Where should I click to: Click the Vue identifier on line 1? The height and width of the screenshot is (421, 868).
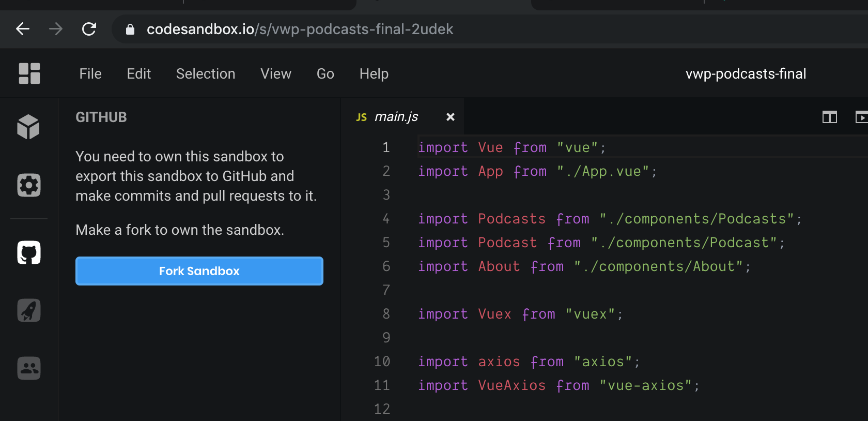(490, 147)
